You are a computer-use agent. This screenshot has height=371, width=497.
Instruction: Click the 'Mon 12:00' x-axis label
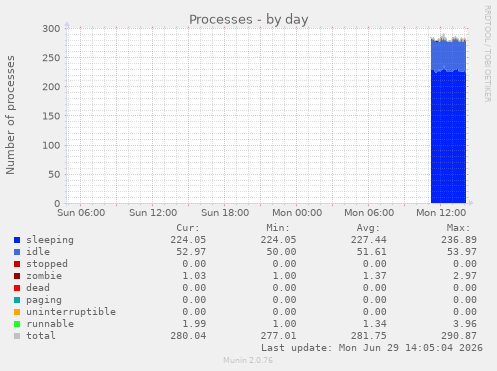(x=441, y=213)
